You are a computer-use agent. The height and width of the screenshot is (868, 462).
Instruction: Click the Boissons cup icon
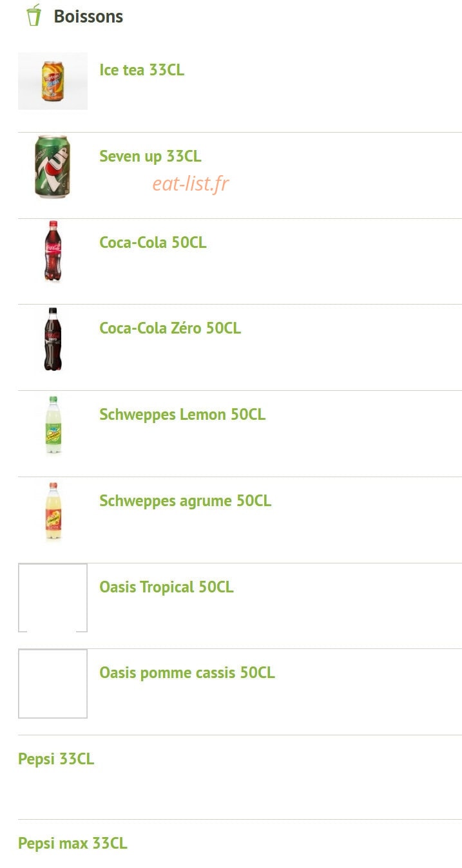pos(34,15)
